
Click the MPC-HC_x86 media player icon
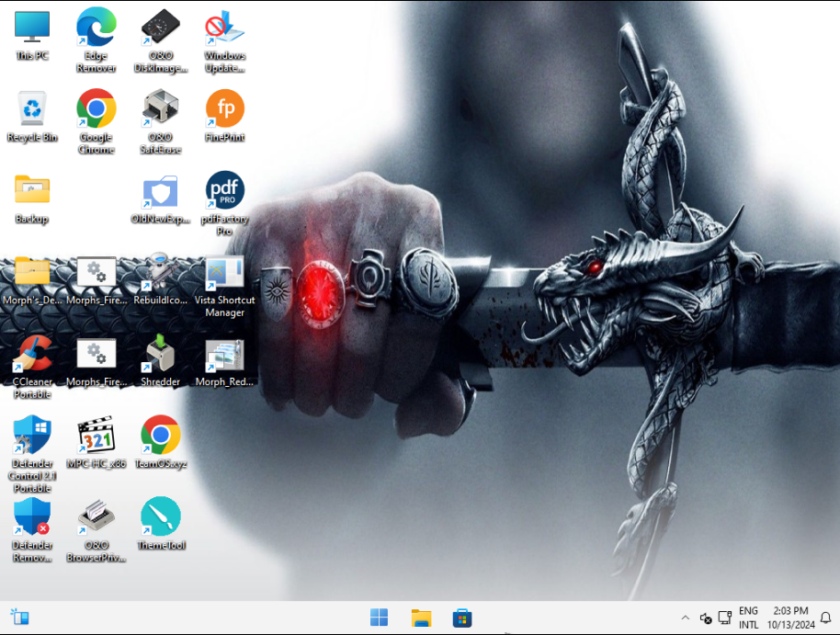96,443
